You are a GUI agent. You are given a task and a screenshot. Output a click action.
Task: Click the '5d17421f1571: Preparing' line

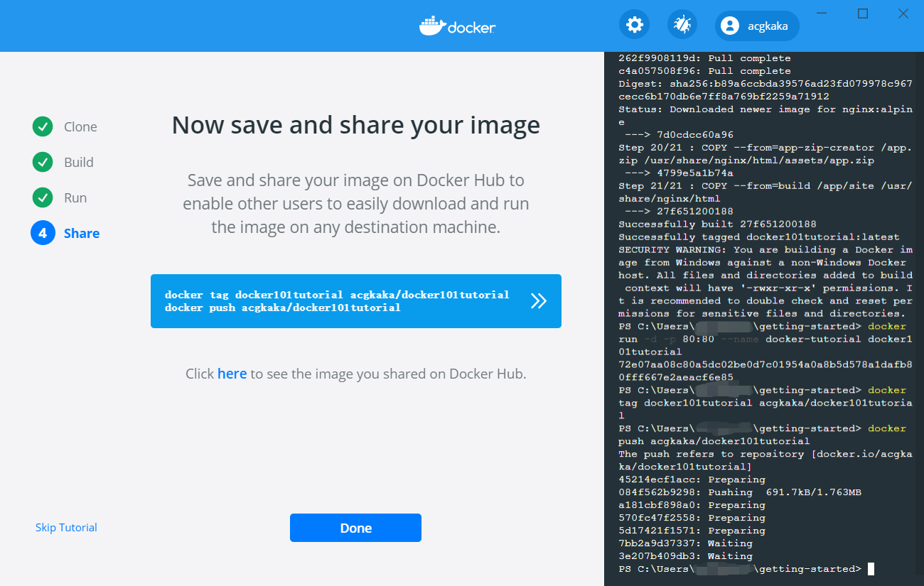point(692,531)
